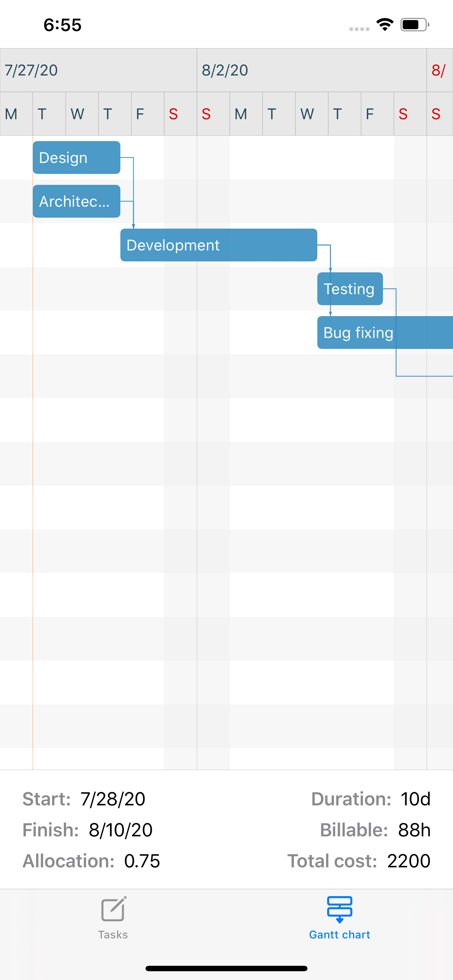Click the 7/27/20 week header
453x980 pixels.
point(31,71)
